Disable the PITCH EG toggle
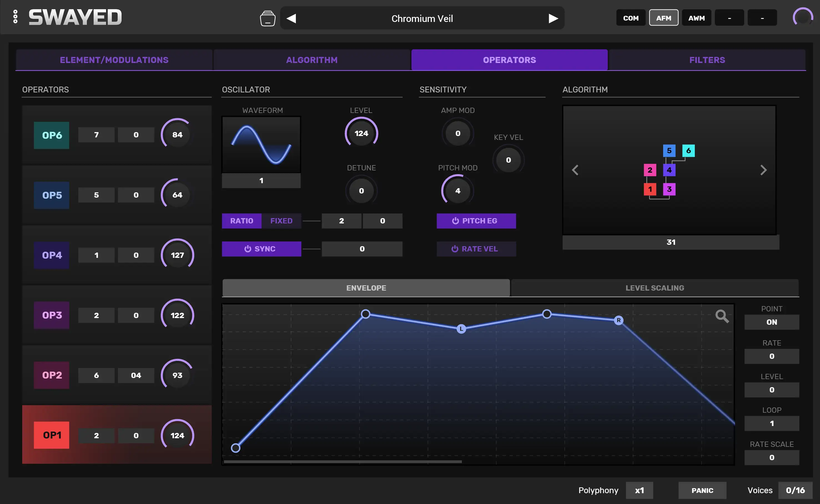820x504 pixels. click(x=476, y=221)
